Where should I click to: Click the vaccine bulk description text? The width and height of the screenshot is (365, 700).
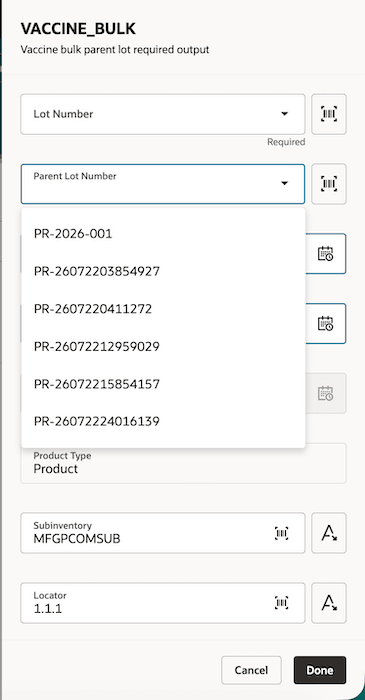click(115, 50)
